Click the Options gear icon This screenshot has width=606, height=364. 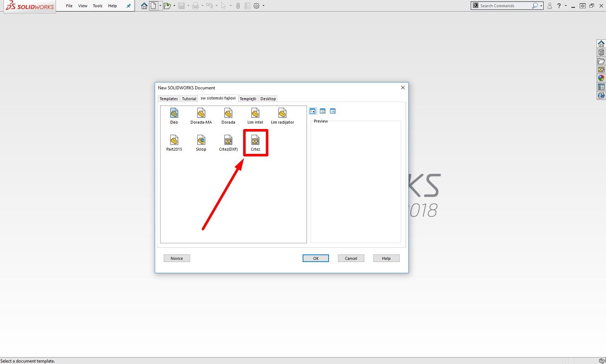pos(256,6)
